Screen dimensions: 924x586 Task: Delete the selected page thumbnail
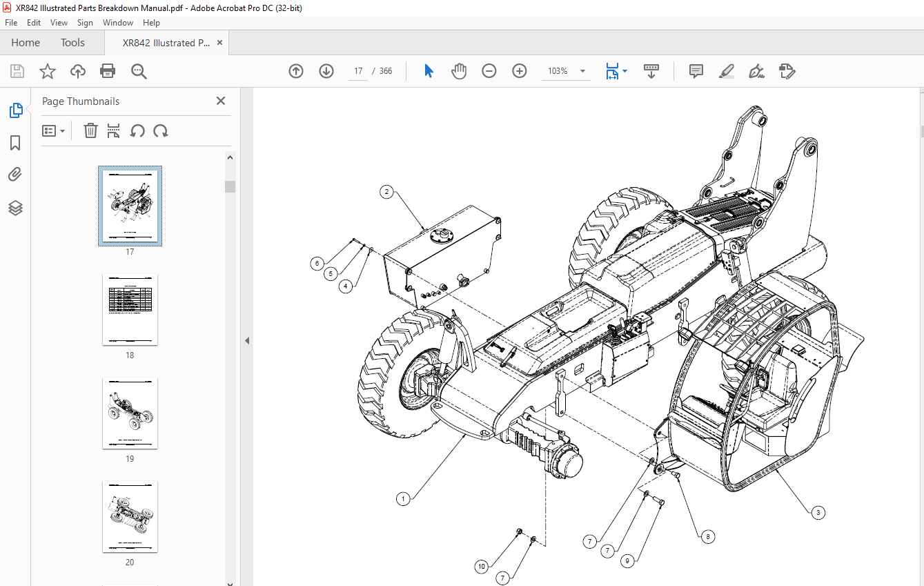coord(90,130)
